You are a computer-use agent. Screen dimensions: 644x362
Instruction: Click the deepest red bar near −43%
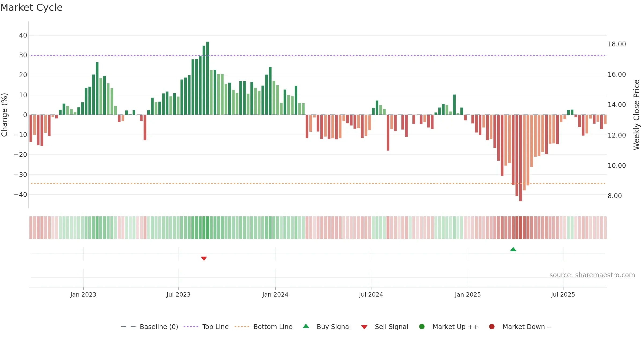(x=521, y=158)
